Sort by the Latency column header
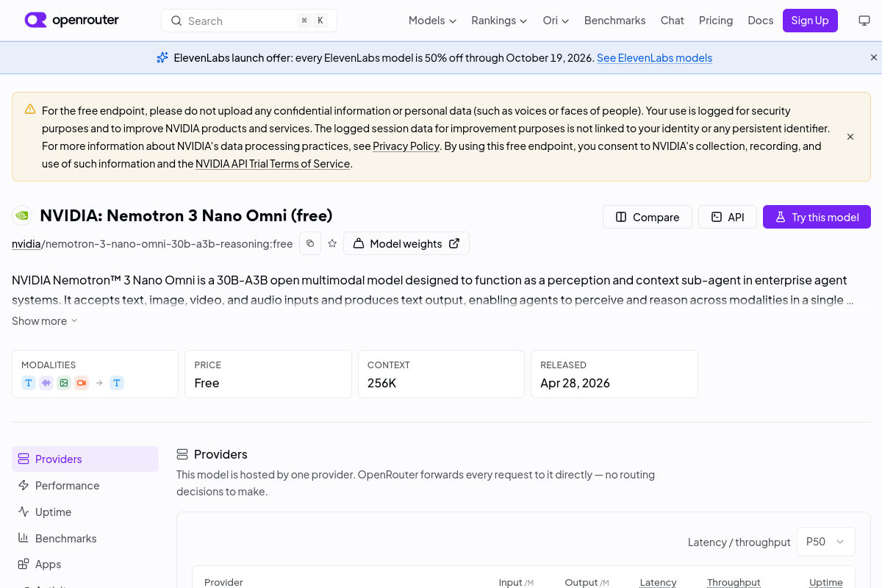 [658, 582]
